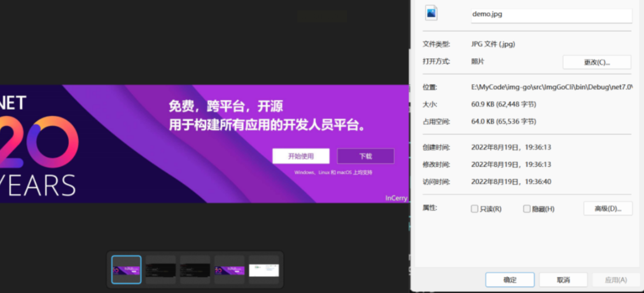
Task: Click the 更改(C)... button
Action: (x=597, y=62)
